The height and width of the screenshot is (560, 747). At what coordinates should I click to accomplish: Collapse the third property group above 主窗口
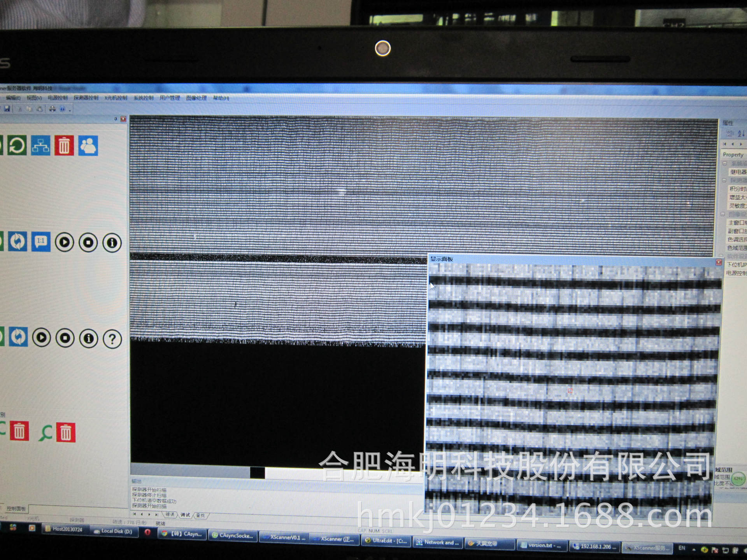point(723,214)
